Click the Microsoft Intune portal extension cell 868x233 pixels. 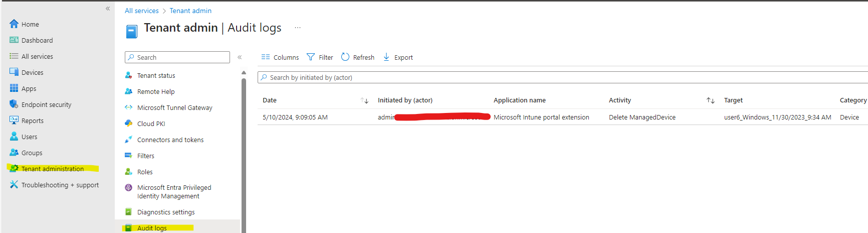541,117
